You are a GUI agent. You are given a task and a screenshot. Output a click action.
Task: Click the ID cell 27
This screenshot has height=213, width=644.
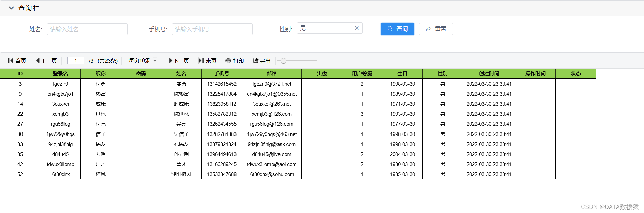tap(20, 124)
